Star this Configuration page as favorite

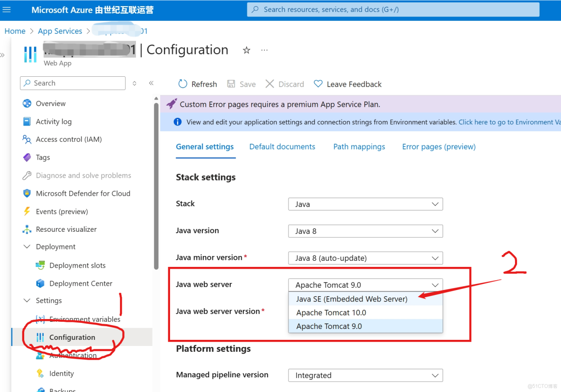(246, 49)
